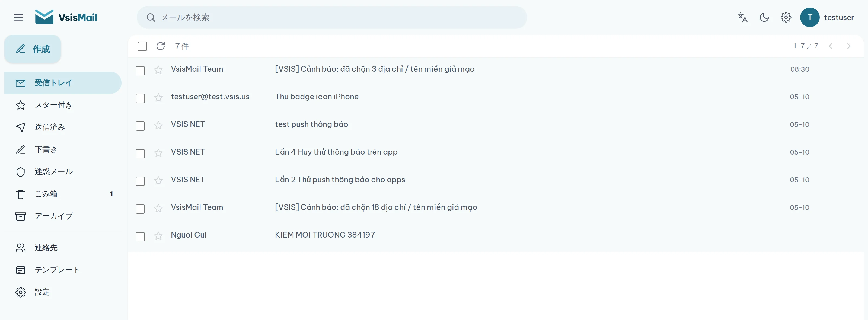The width and height of the screenshot is (868, 320).
Task: Star the 'đã chặn 18 địa chỉ' email
Action: 158,208
